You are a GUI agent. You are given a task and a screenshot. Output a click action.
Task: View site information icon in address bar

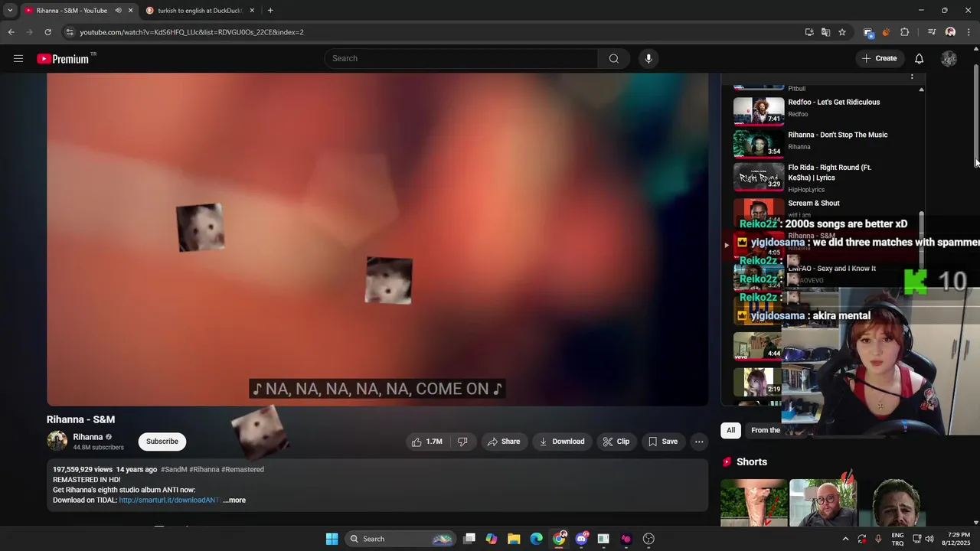(x=70, y=32)
